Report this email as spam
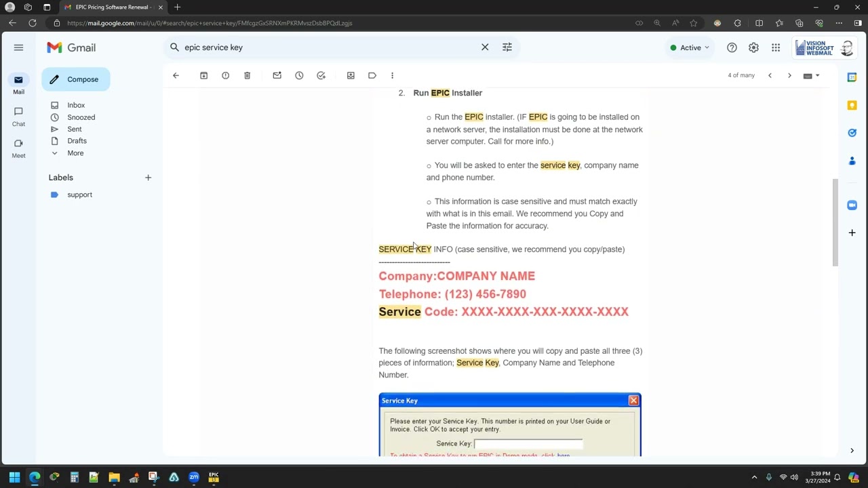The width and height of the screenshot is (868, 488). pos(225,75)
